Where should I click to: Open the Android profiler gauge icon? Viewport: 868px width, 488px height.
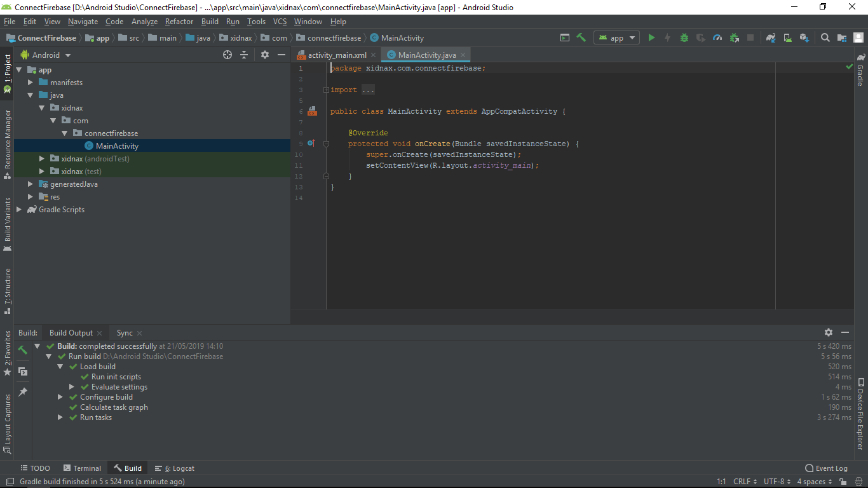coord(717,37)
